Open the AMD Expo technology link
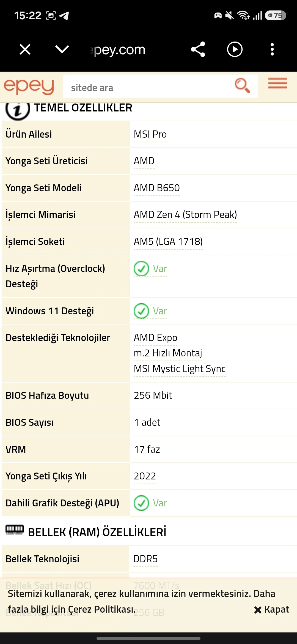 click(155, 338)
